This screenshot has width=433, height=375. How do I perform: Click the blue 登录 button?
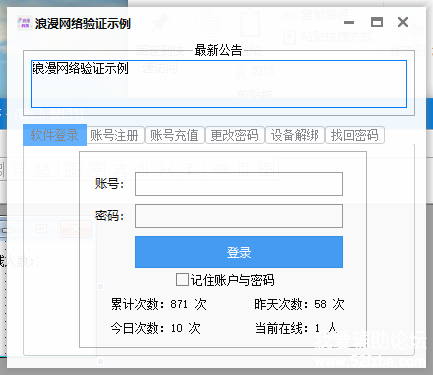239,252
